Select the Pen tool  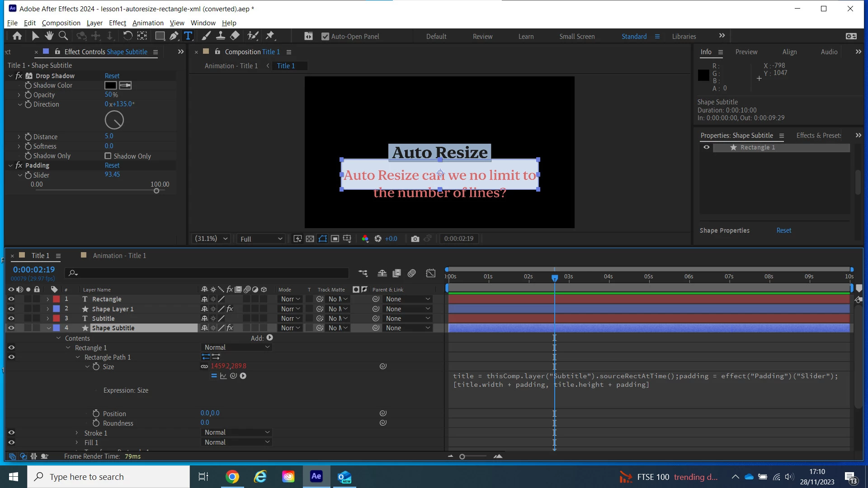click(174, 36)
